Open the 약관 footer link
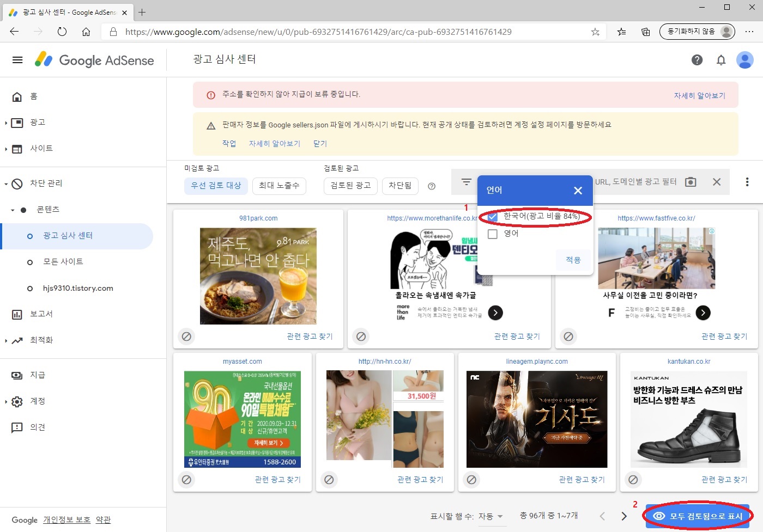Screen dimensions: 763x532 point(103,520)
